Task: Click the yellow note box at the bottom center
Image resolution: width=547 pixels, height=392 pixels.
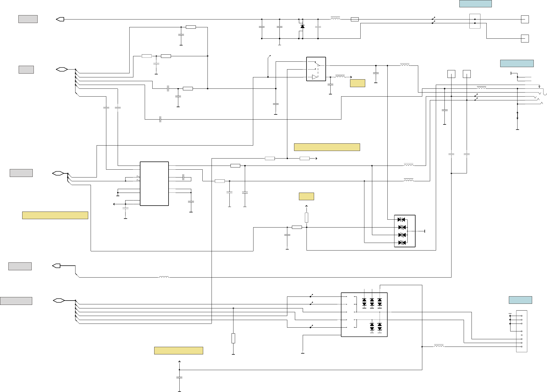Action: point(179,351)
